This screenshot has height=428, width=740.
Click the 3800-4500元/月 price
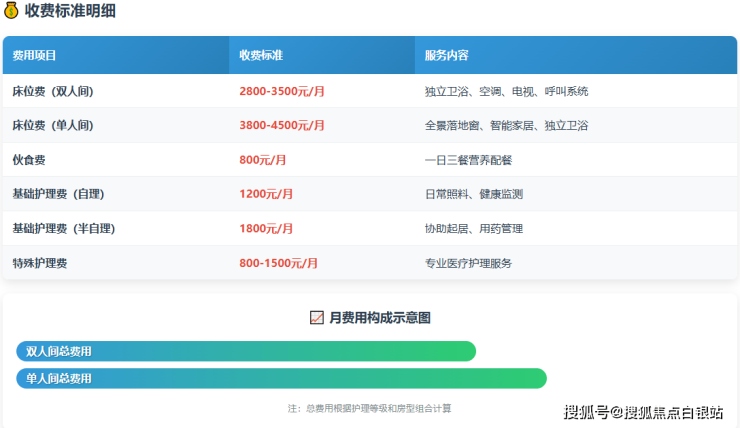(x=282, y=126)
